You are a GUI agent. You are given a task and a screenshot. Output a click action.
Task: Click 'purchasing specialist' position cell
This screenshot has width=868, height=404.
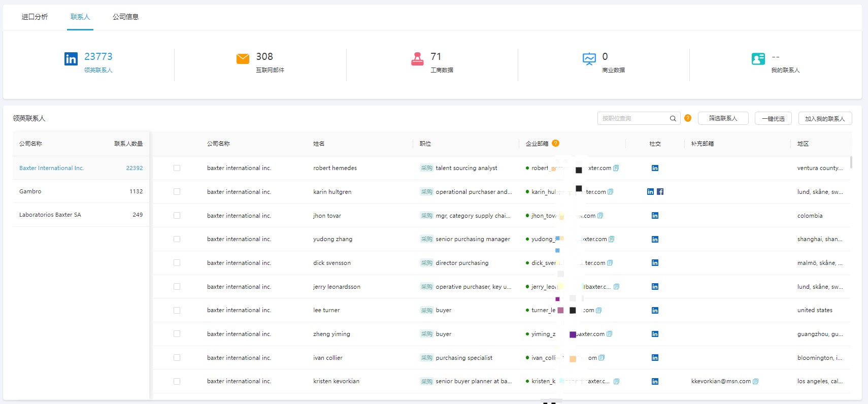click(464, 358)
